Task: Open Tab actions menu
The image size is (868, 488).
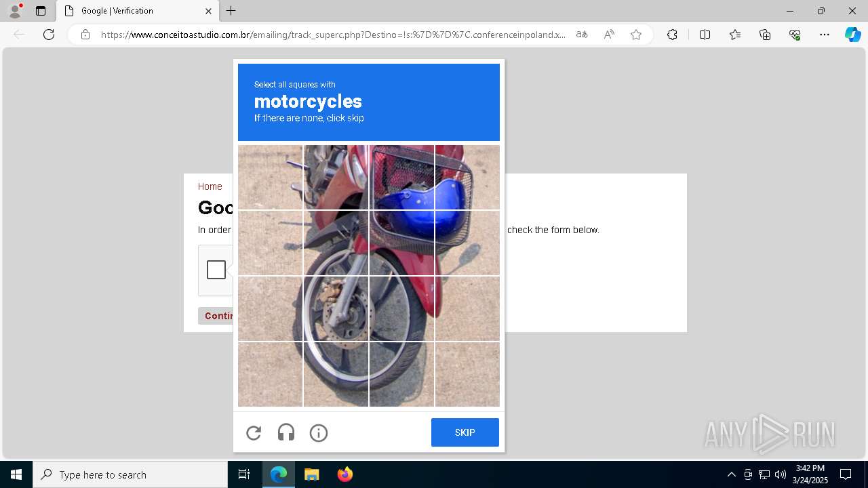Action: 41,11
